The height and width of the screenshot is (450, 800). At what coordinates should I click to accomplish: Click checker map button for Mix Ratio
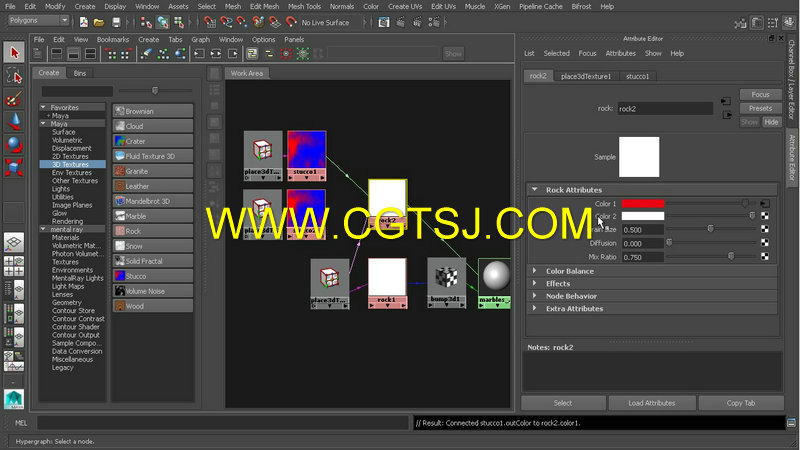(765, 257)
